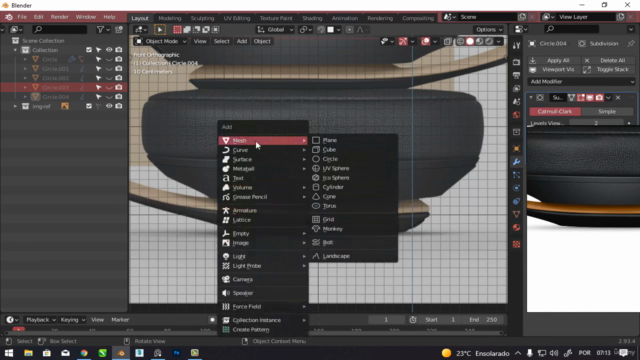Viewport: 640px width, 360px height.
Task: Open the View Layer properties tab icon
Action: click(x=516, y=88)
